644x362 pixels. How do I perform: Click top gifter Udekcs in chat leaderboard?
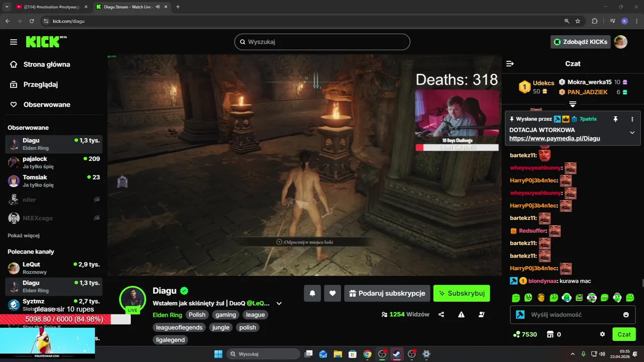pyautogui.click(x=543, y=83)
